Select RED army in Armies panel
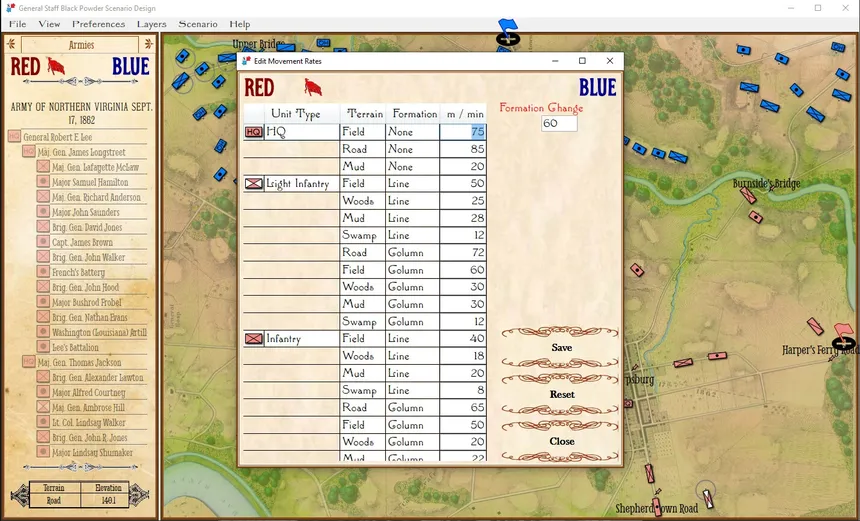The height and width of the screenshot is (521, 860). pos(25,66)
